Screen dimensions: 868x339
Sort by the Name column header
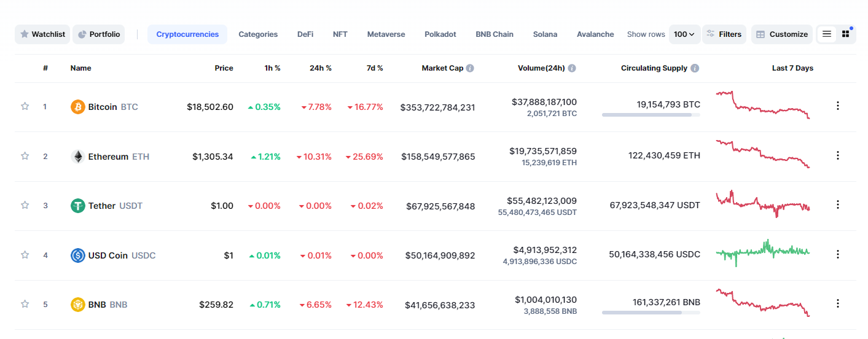(x=81, y=68)
